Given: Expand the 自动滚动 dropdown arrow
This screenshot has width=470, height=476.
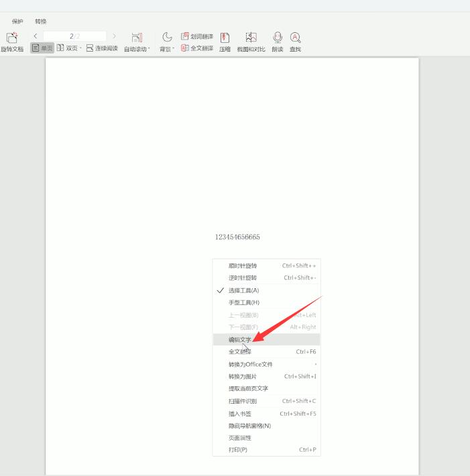Looking at the screenshot, I should (149, 48).
